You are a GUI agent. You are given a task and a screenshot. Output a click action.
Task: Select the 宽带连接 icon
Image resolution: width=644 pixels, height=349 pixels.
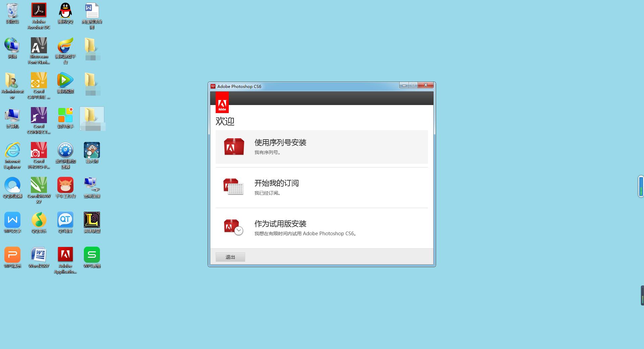point(92,188)
